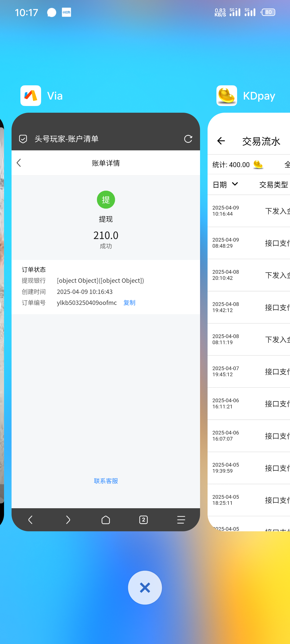Tap the KDpay app icon
Screen dimensions: 290x644
pos(227,96)
